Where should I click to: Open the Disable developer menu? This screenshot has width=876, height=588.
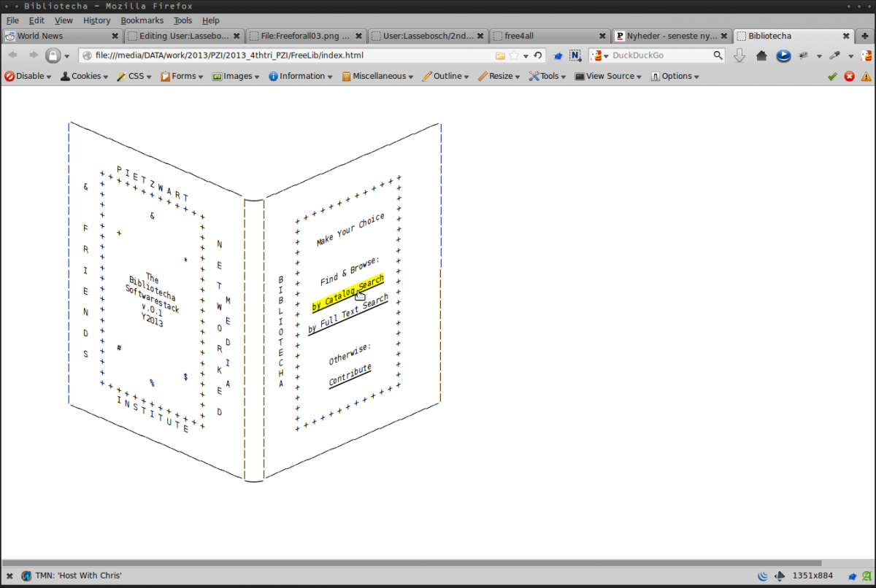pyautogui.click(x=28, y=76)
